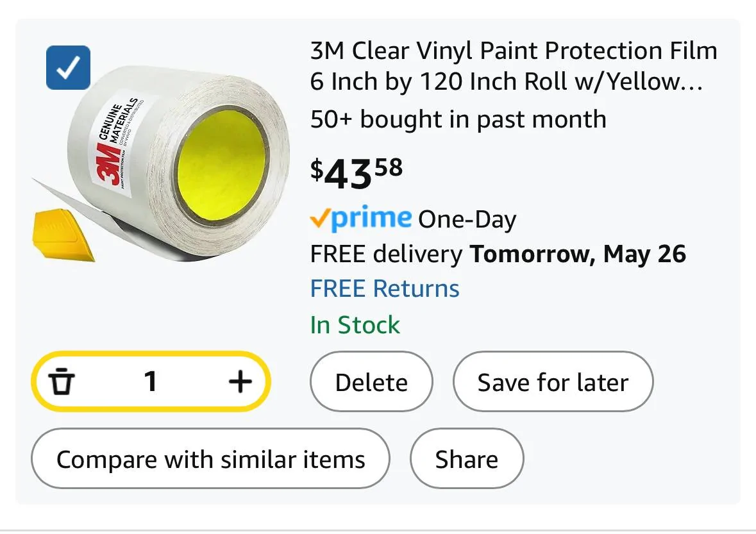Click the Tomorrow, May 26 delivery date
The height and width of the screenshot is (534, 756).
578,254
